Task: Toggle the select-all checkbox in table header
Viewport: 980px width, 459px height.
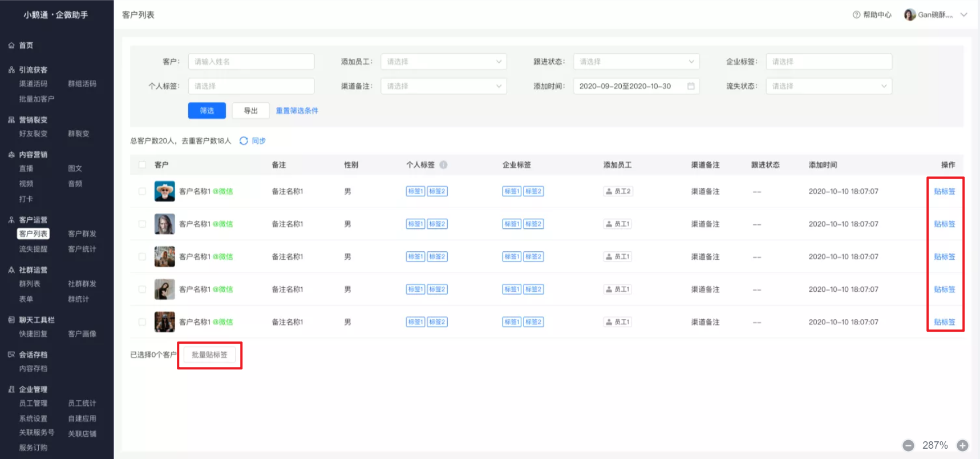Action: (x=142, y=165)
